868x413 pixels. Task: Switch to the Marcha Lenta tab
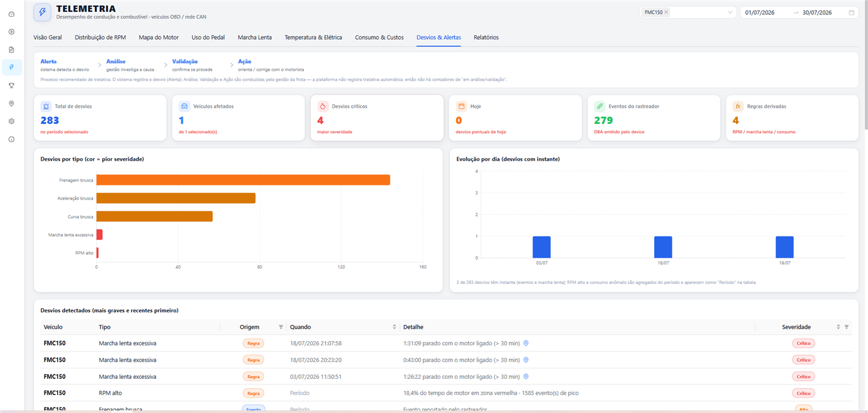click(255, 37)
